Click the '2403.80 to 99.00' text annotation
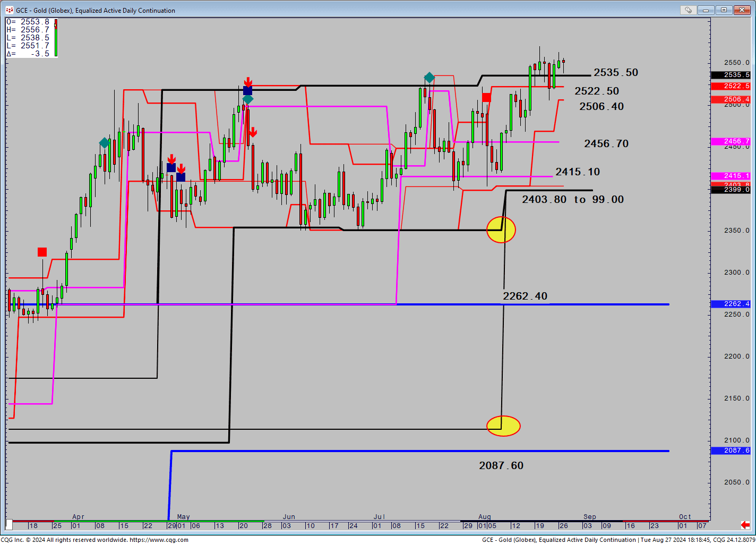This screenshot has height=544, width=756. pos(573,199)
